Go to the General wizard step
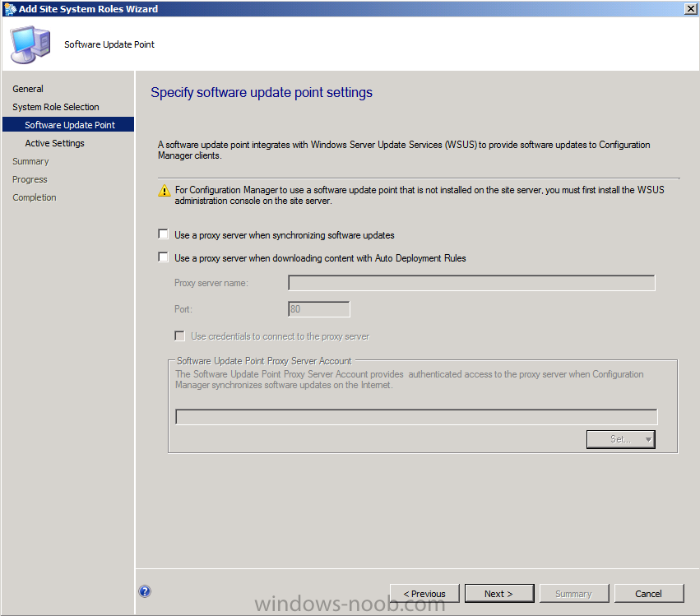This screenshot has width=700, height=616. pyautogui.click(x=28, y=89)
